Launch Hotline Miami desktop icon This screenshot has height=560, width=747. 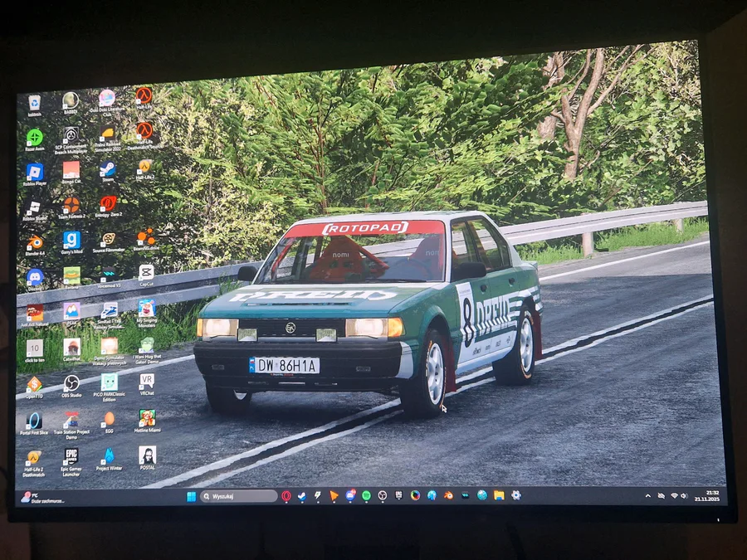coord(147,421)
